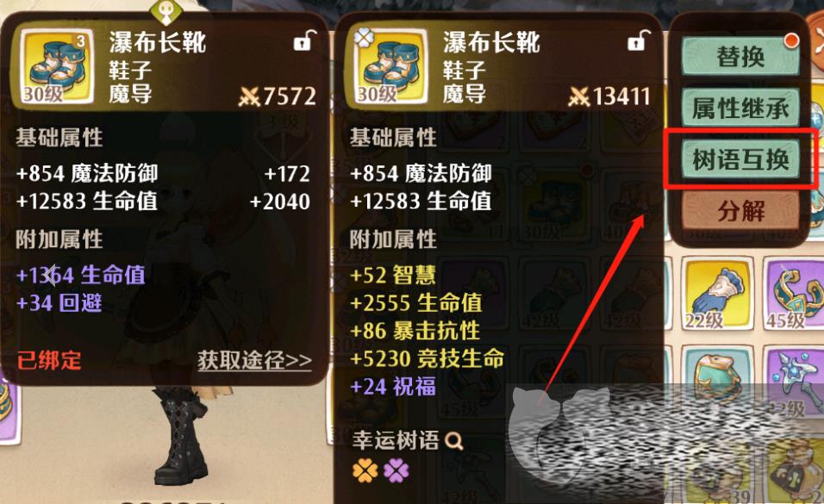Click right panel boots item icon

click(x=390, y=66)
